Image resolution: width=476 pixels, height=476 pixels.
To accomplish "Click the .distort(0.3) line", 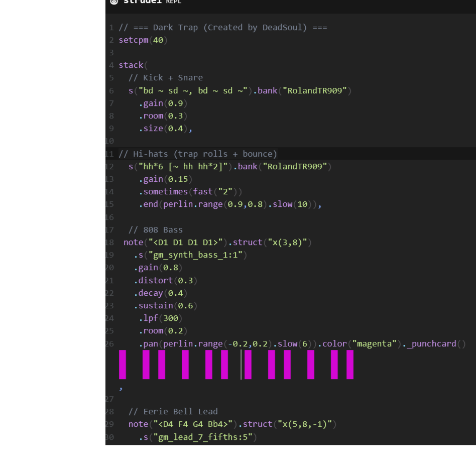I will tap(165, 280).
